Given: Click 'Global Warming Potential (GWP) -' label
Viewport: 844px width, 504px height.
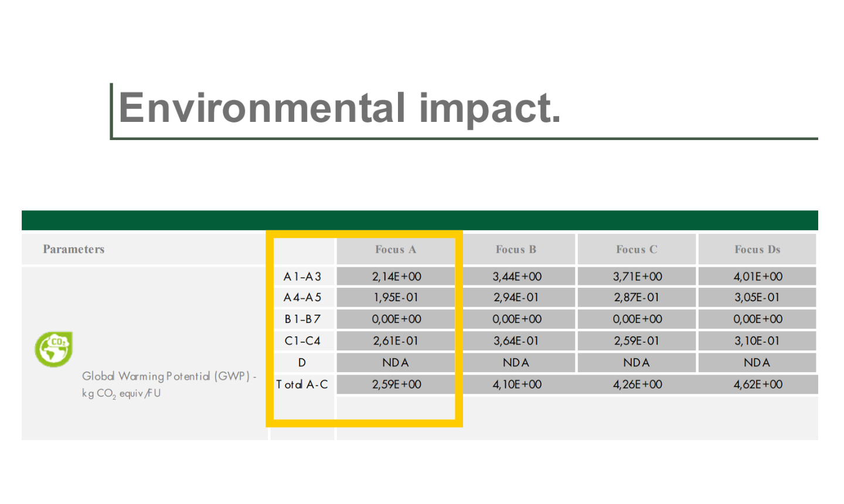Looking at the screenshot, I should point(169,376).
